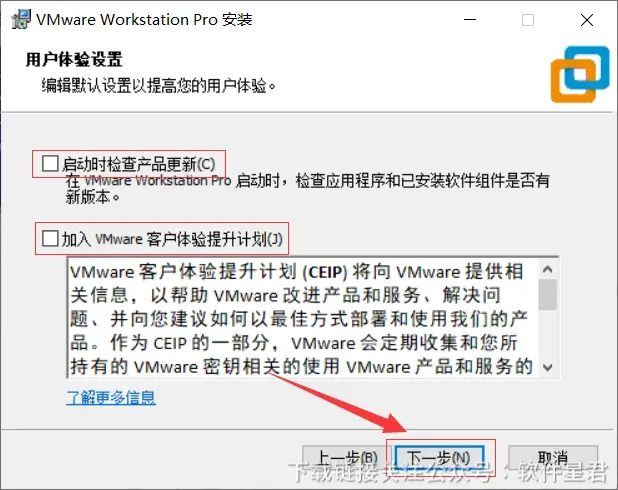This screenshot has height=490, width=618.
Task: Click the greyed-out maximize window button
Action: pyautogui.click(x=528, y=20)
